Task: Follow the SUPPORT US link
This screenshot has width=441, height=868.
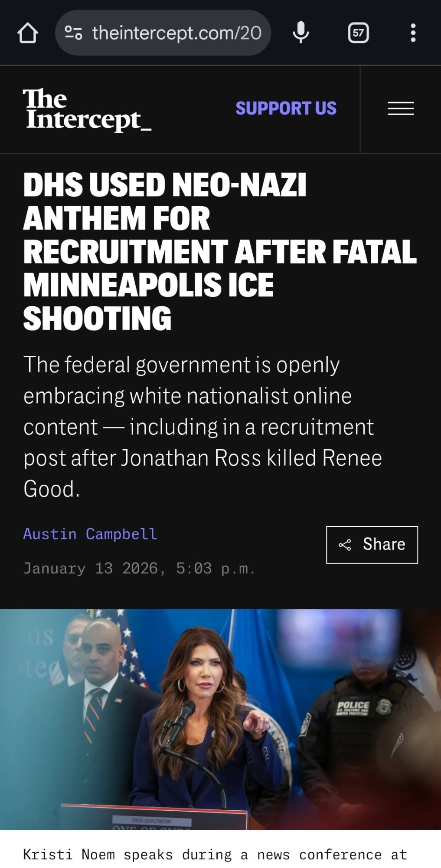Action: point(286,108)
